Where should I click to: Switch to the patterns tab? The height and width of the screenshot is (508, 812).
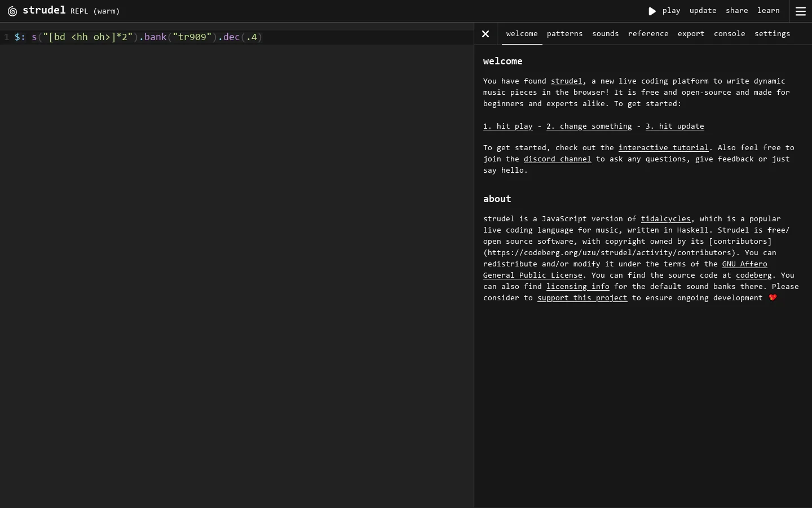coord(565,34)
